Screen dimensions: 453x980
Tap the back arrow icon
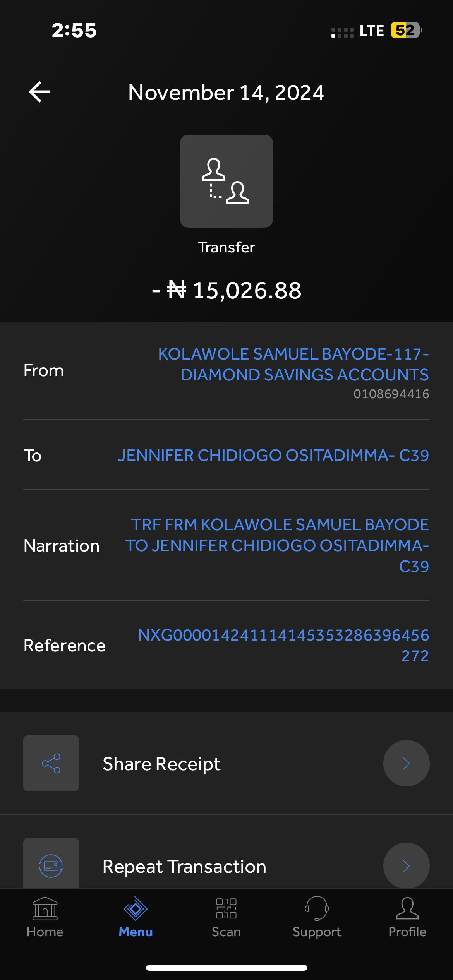pos(40,92)
